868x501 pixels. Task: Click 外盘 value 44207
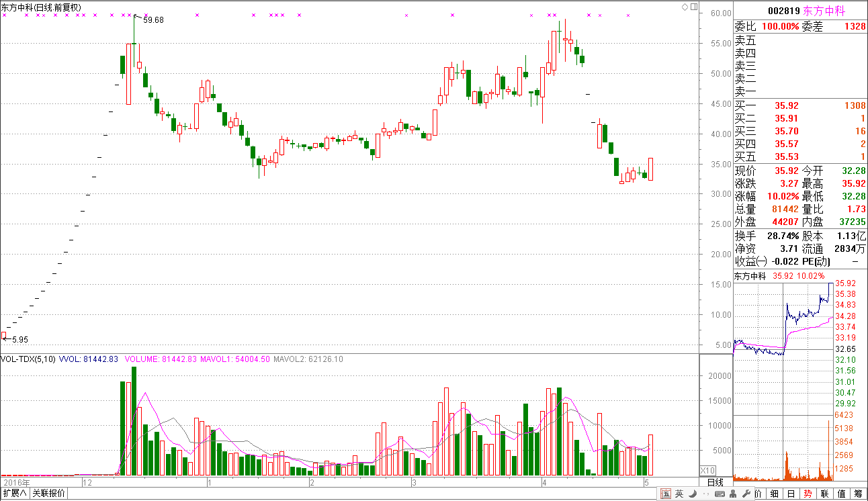(x=785, y=222)
